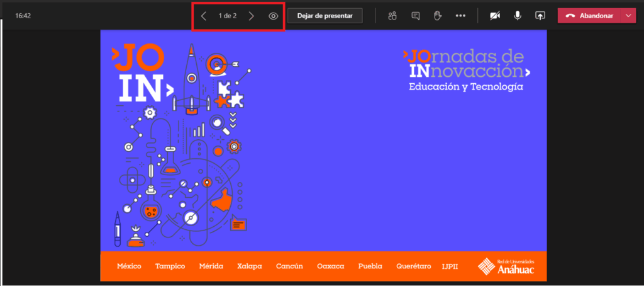Click the slide counter 1 de 2
The image size is (644, 286).
tap(227, 16)
